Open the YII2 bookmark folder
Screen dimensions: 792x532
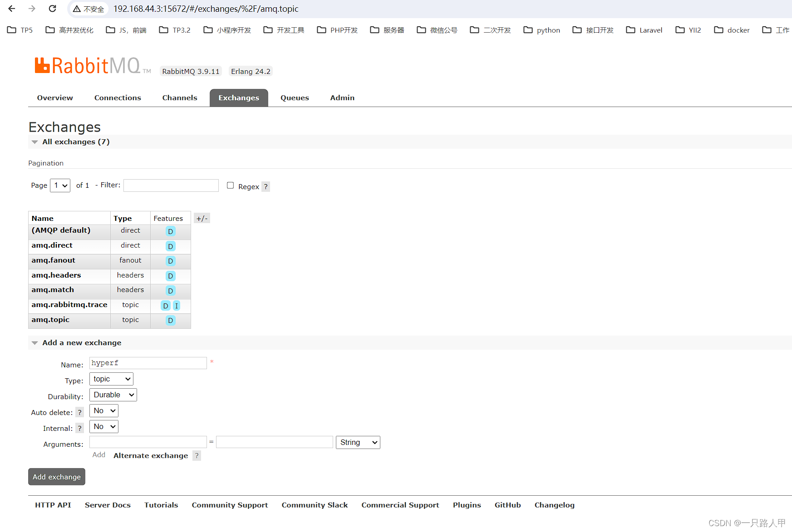tap(688, 30)
